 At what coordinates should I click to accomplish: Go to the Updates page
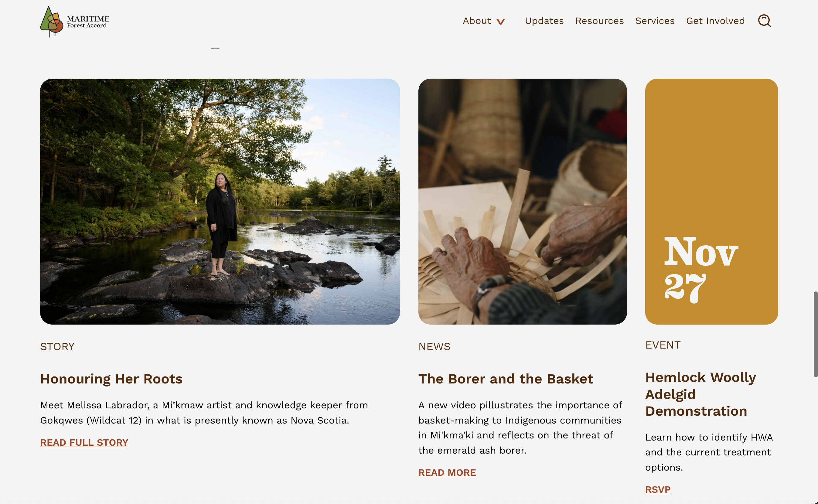pyautogui.click(x=544, y=21)
